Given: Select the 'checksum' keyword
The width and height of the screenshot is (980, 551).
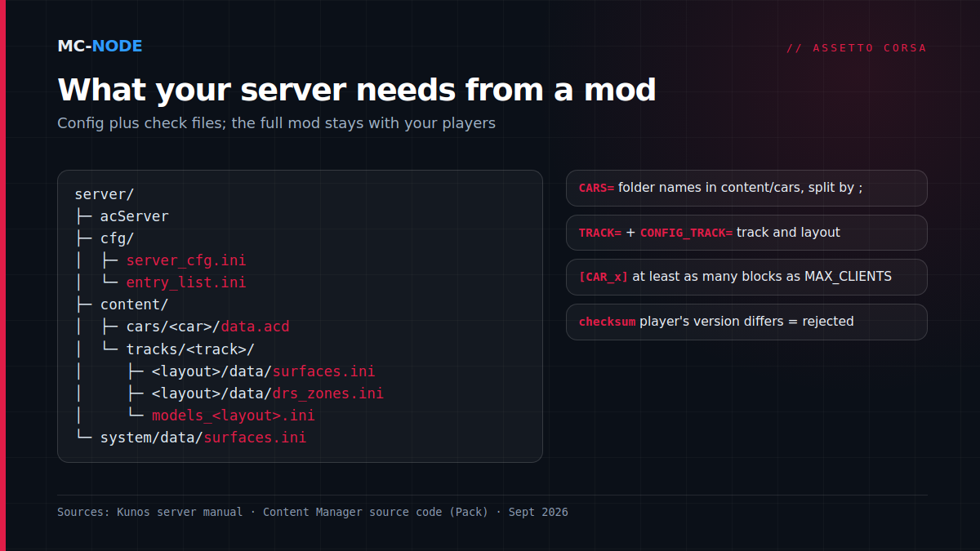Looking at the screenshot, I should (607, 322).
